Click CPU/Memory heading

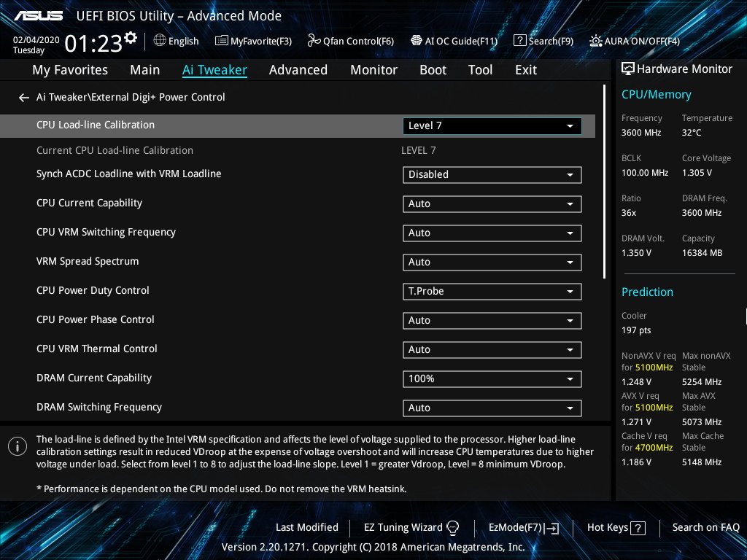[x=656, y=94]
